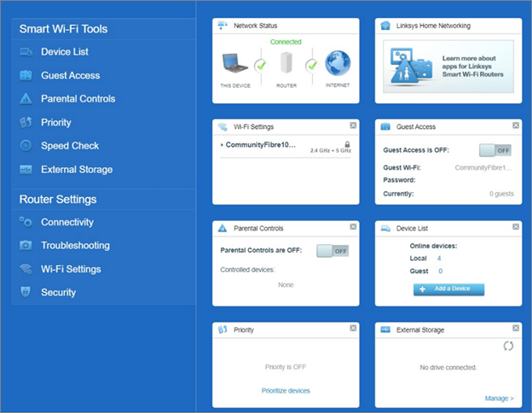Click the Internet globe icon
532x413 pixels.
point(338,63)
